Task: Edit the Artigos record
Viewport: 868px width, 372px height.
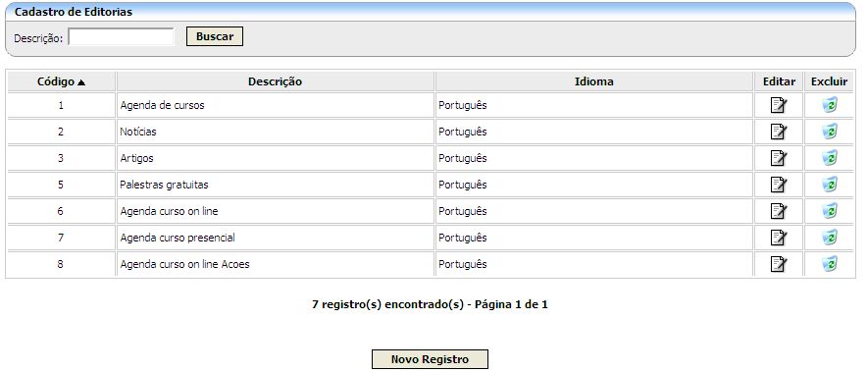Action: point(779,158)
